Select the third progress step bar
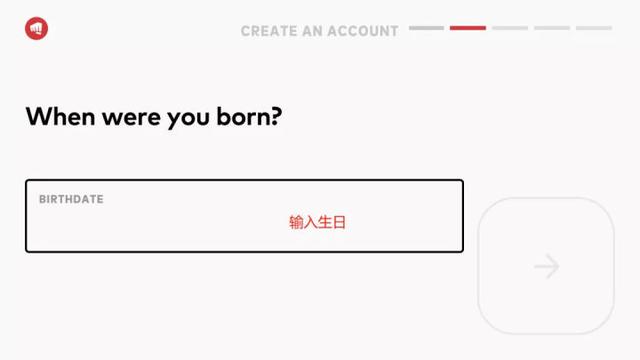This screenshot has height=360, width=640. tap(510, 28)
